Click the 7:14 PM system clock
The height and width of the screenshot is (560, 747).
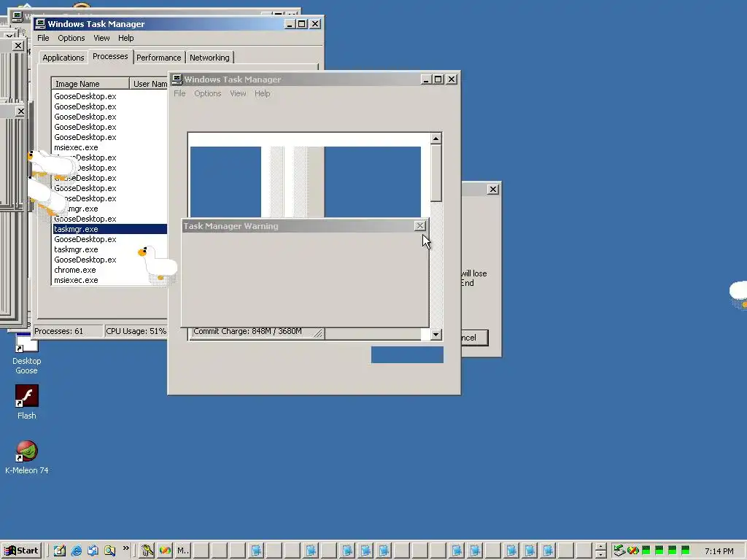tap(719, 551)
